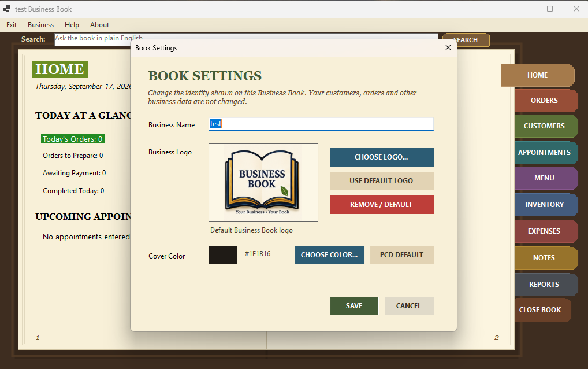Viewport: 588px width, 369px height.
Task: Click the Choose Color button
Action: [330, 255]
